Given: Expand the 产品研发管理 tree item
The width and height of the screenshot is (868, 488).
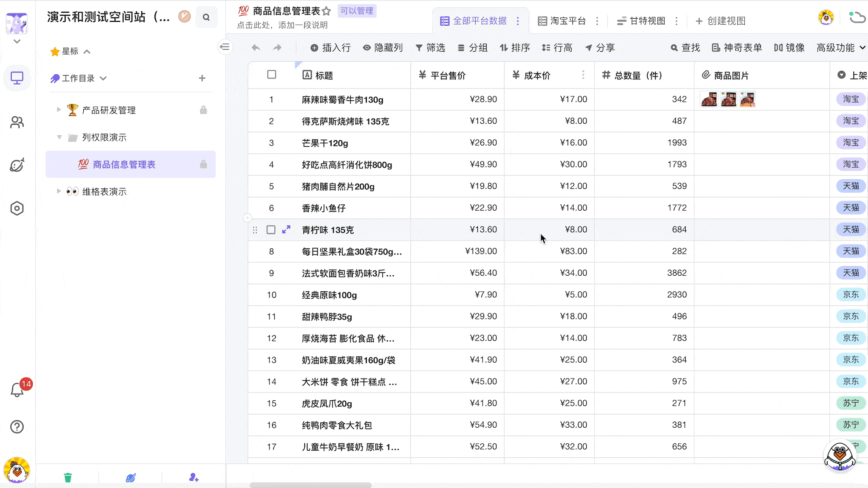Looking at the screenshot, I should (x=59, y=110).
